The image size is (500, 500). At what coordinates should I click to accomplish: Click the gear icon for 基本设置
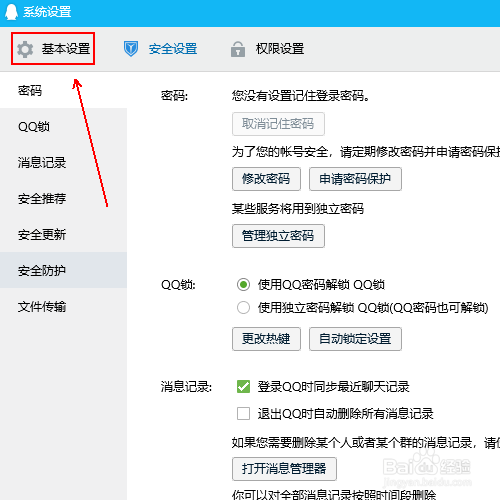25,49
